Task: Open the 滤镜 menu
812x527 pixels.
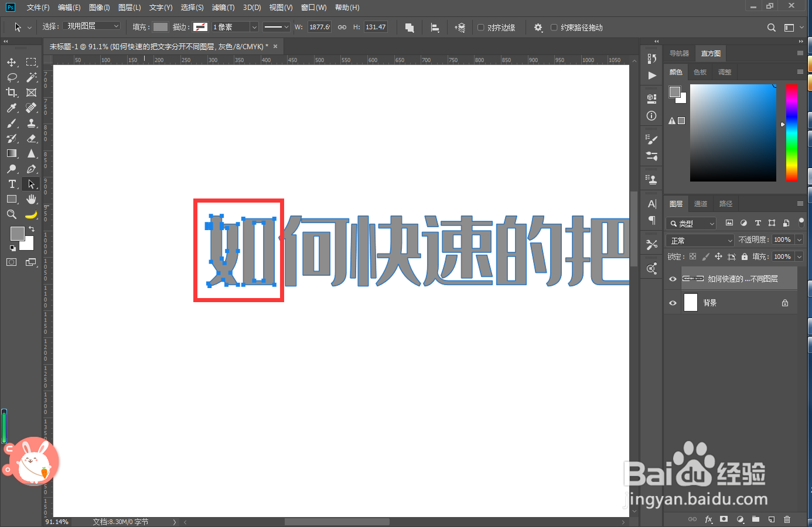Action: tap(223, 7)
